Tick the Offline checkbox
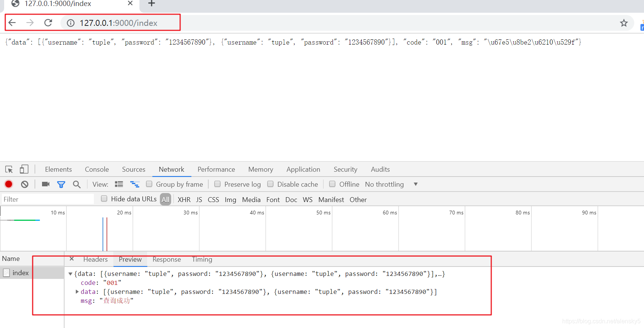 tap(332, 184)
